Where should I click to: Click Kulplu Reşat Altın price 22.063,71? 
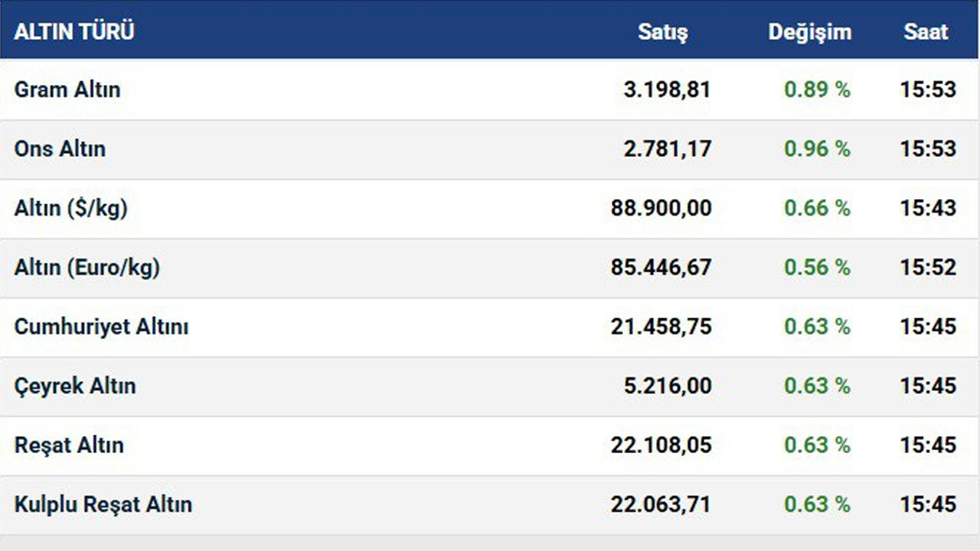tap(661, 504)
